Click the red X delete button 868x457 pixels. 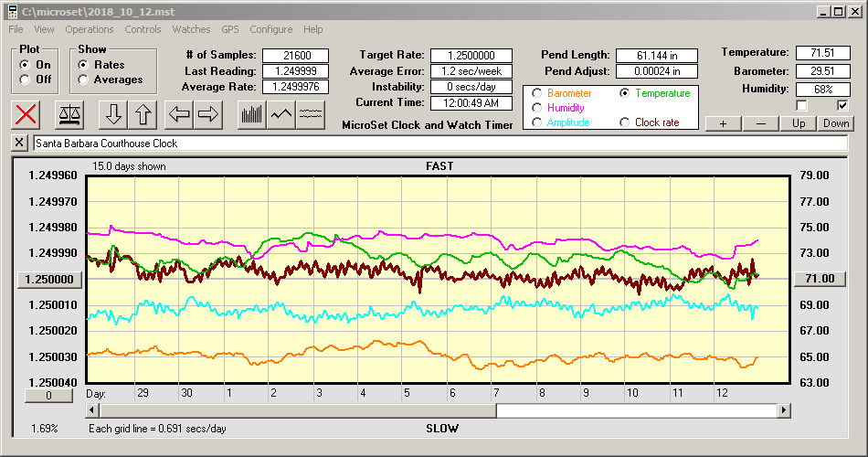point(26,114)
